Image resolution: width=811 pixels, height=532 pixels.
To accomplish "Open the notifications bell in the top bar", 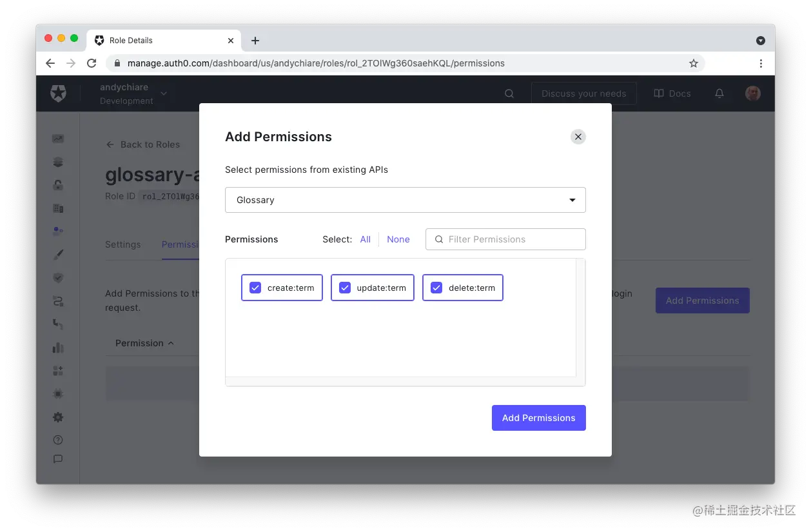I will pyautogui.click(x=719, y=93).
